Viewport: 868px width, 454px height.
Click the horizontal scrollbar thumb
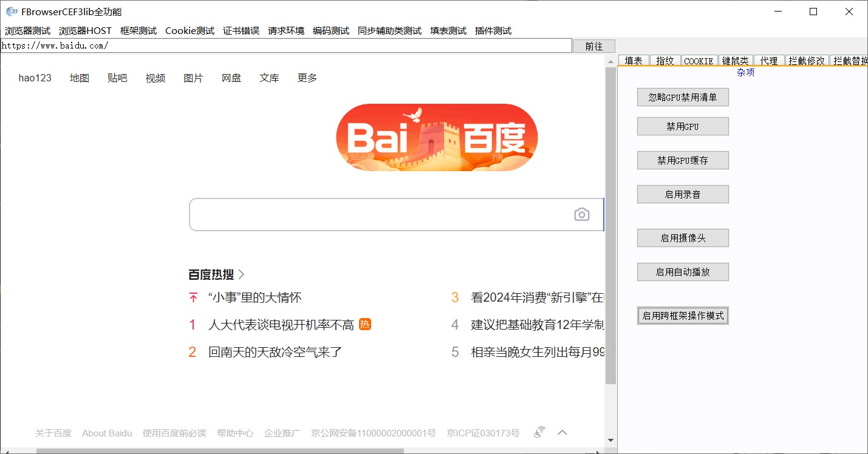tap(220, 451)
